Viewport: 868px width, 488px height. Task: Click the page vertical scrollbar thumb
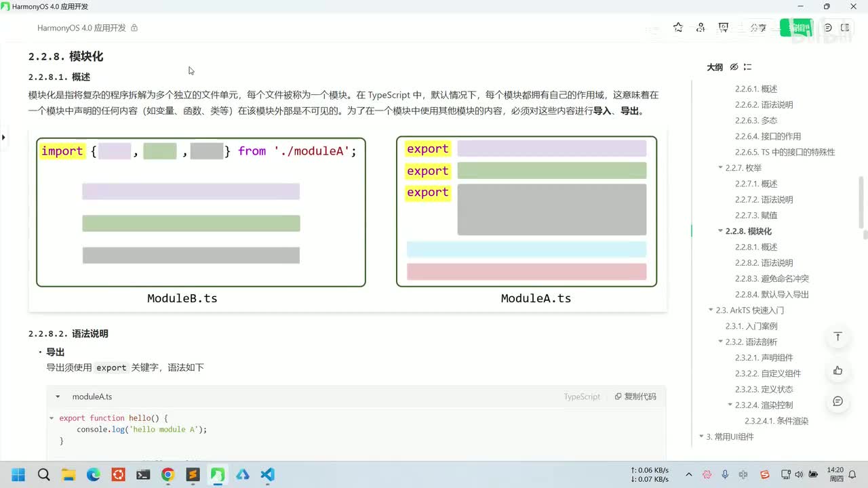(x=862, y=202)
